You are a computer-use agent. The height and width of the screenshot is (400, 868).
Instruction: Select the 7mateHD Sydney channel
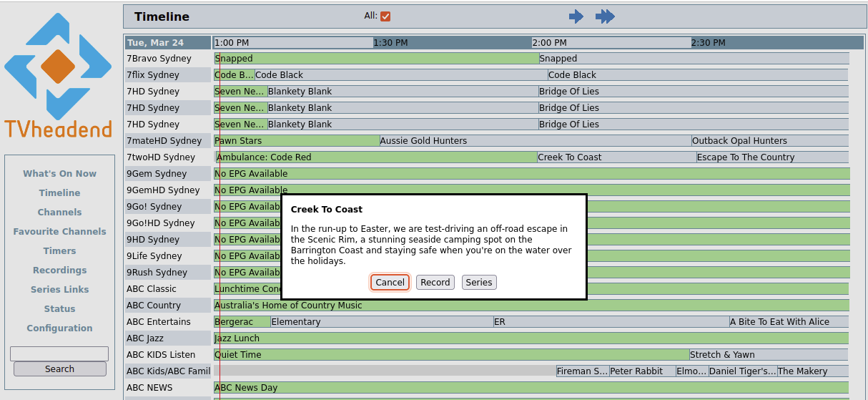coord(168,141)
